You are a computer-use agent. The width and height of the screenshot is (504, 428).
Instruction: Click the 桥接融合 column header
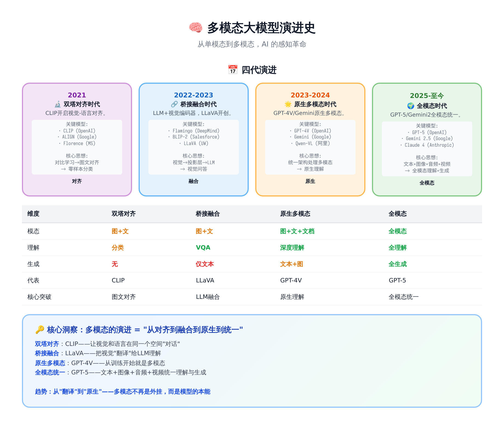[208, 214]
